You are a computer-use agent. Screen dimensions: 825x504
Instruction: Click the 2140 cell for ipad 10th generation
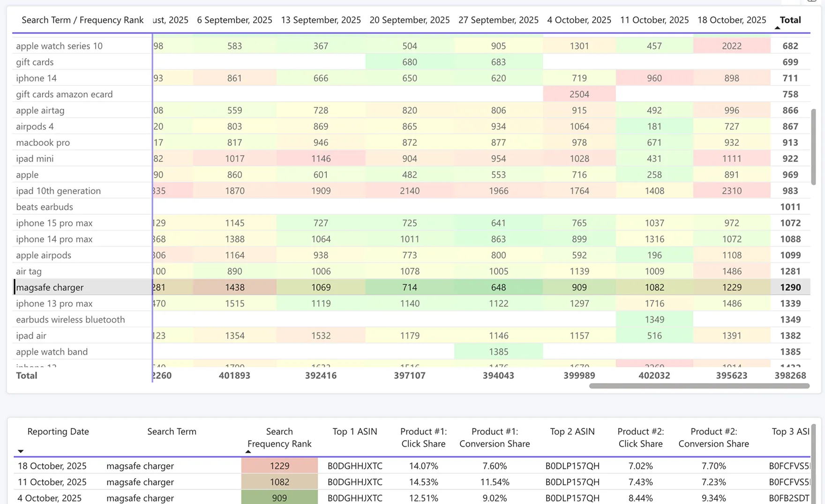[409, 191]
